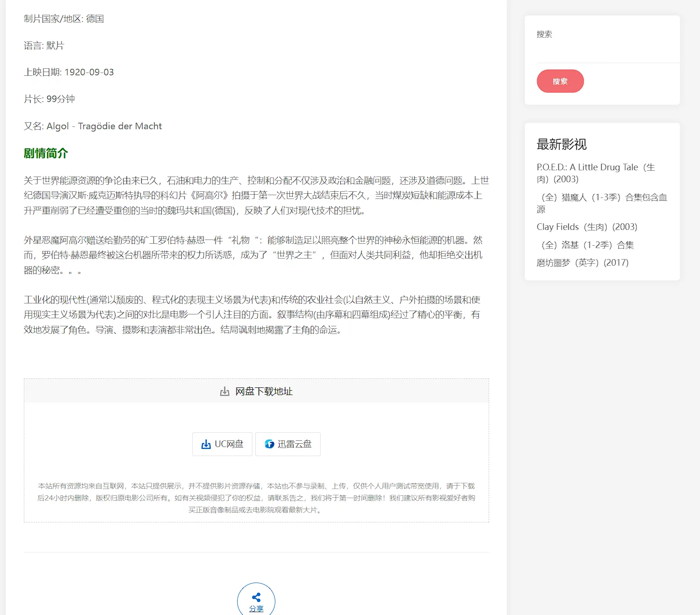This screenshot has width=700, height=615.
Task: Click the copyright disclaimer text under download buttons
Action: click(x=256, y=498)
